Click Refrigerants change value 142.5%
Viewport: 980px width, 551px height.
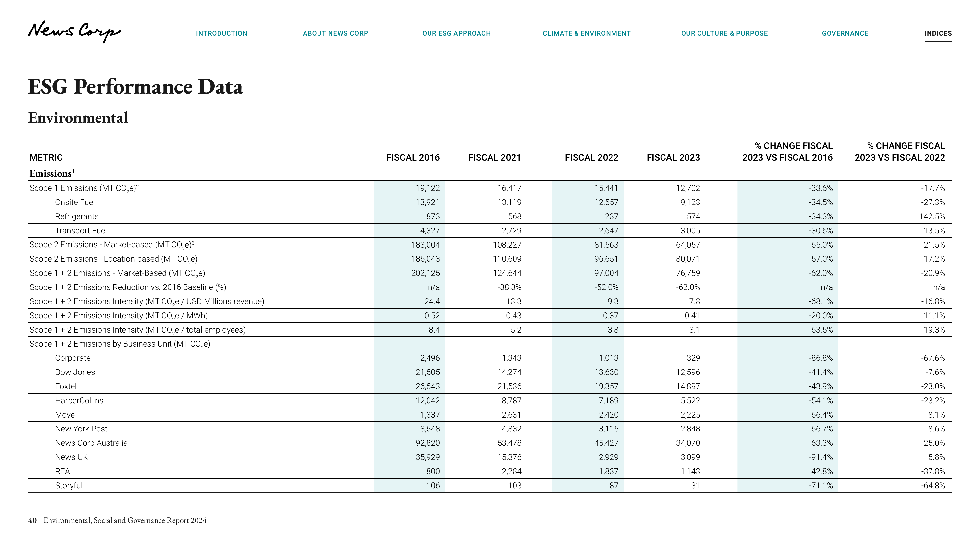932,216
